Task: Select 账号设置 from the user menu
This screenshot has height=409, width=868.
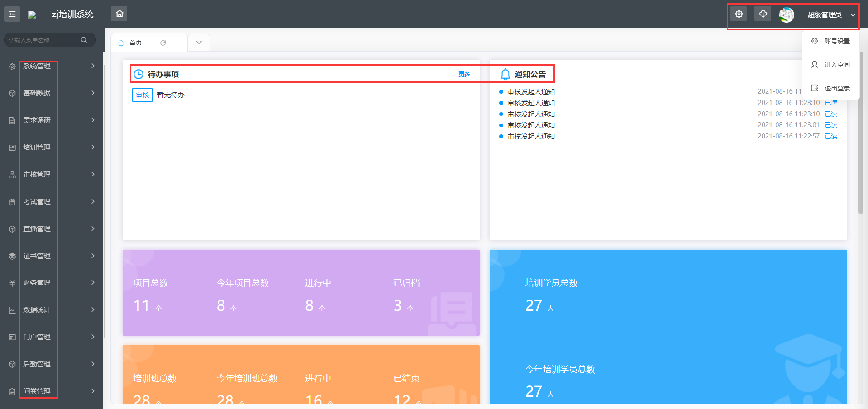Action: coord(837,41)
